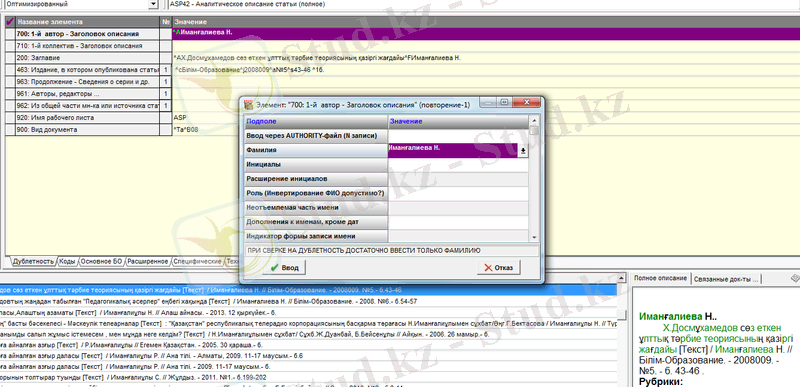
Task: Select the Расширенное tab
Action: (148, 262)
